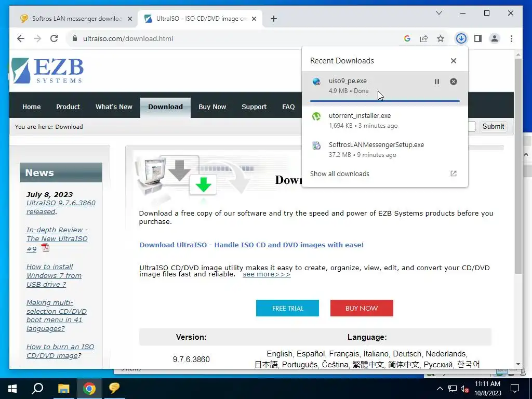Click the EZB Systems logo
This screenshot has width=532, height=399.
tap(47, 71)
